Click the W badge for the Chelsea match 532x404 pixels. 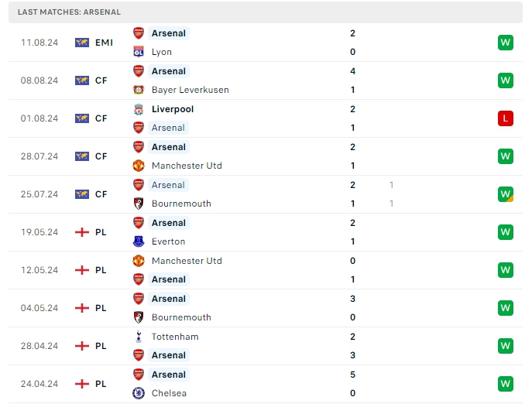pos(506,384)
